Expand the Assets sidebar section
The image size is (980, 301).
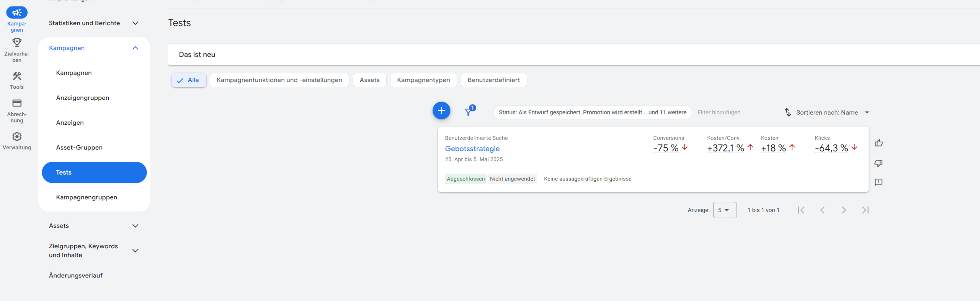pos(135,226)
